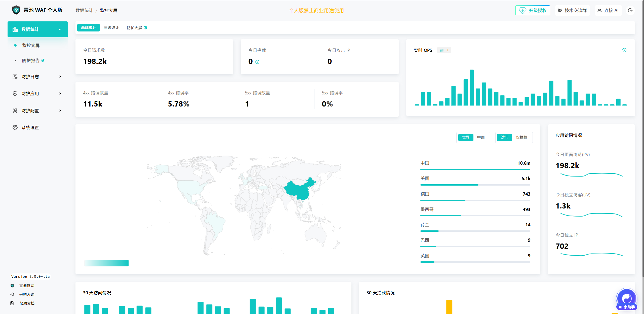The width and height of the screenshot is (644, 314).
Task: Switch to the 高级统计 tab
Action: click(x=111, y=28)
